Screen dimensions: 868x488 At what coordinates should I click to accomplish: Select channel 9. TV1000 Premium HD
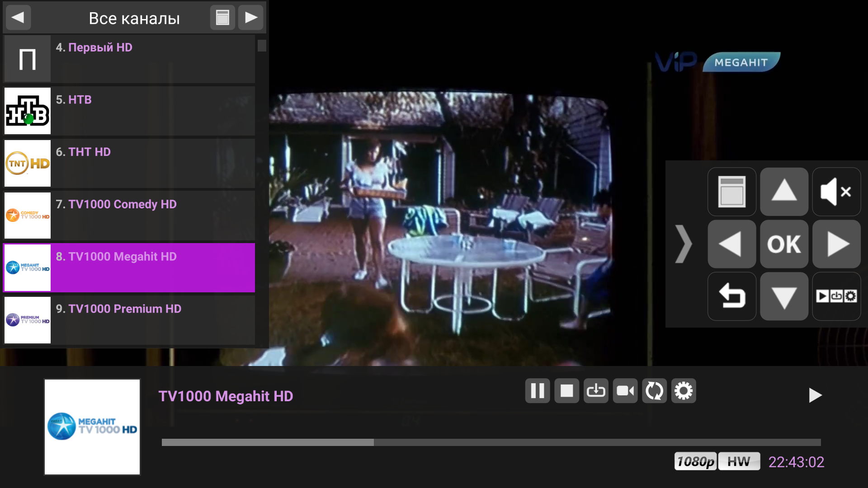click(x=129, y=320)
